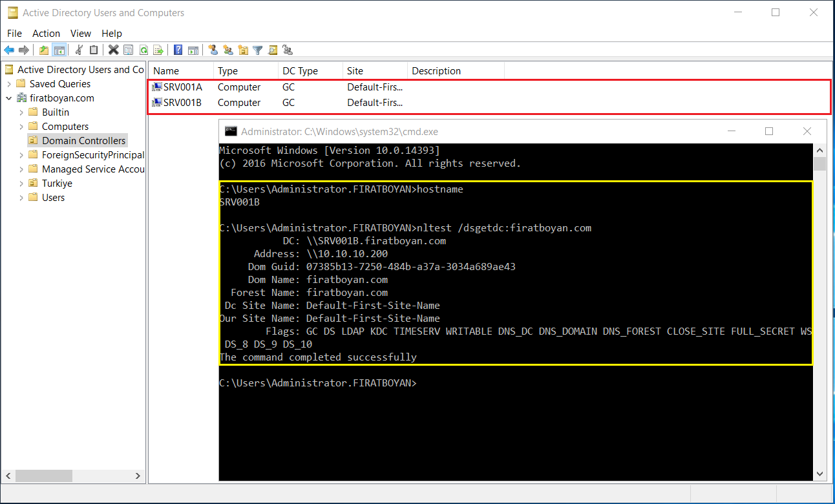
Task: Click tree pane scrollbar left arrow
Action: click(9, 476)
